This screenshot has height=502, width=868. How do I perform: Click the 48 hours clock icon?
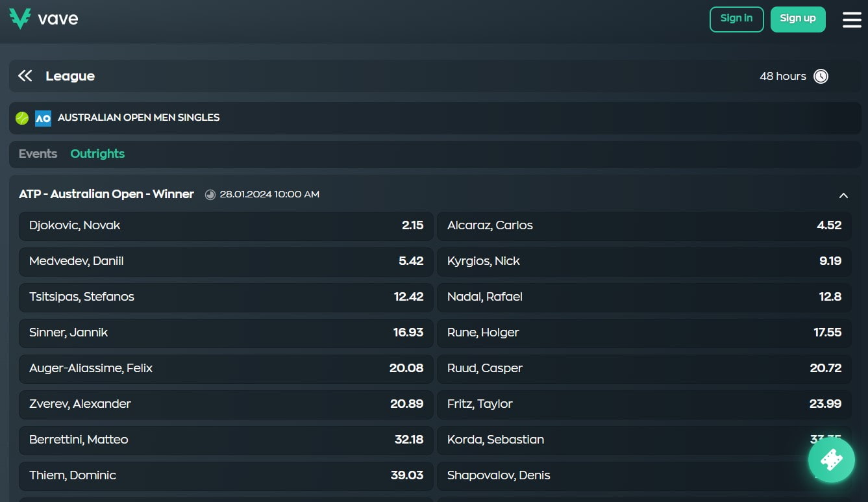tap(821, 77)
